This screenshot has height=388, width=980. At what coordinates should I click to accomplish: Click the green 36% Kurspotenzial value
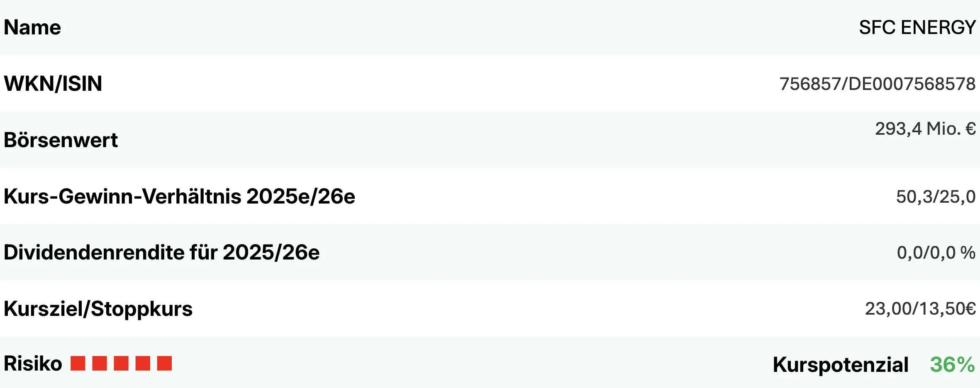pos(952,365)
